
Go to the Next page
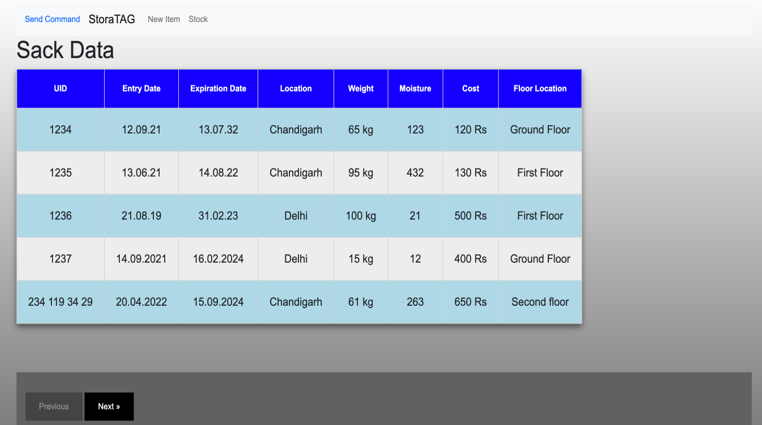[x=109, y=407]
